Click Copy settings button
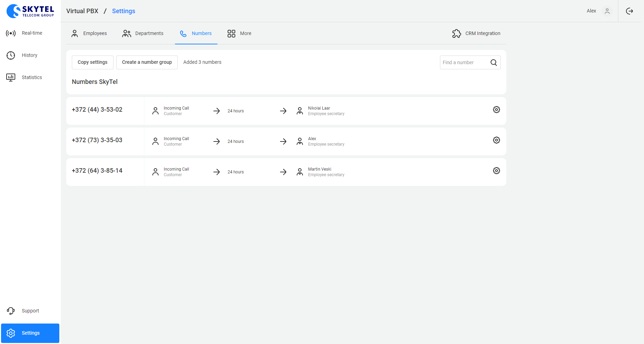This screenshot has width=644, height=344. [92, 62]
